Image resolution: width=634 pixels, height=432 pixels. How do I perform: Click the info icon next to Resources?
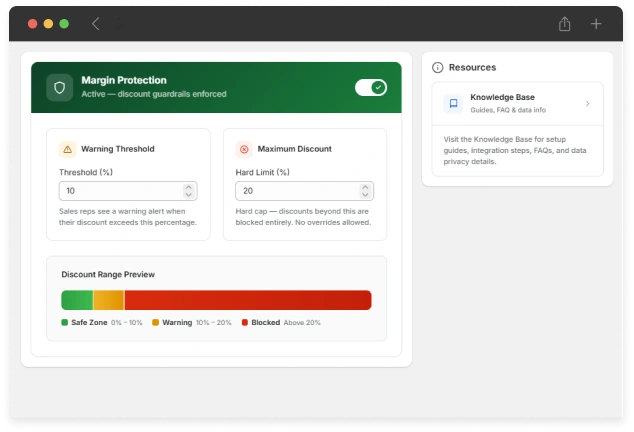pos(437,68)
